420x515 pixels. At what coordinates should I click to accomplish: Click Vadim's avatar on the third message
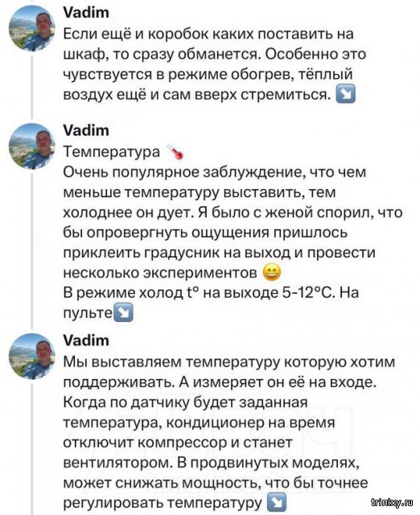click(x=31, y=356)
